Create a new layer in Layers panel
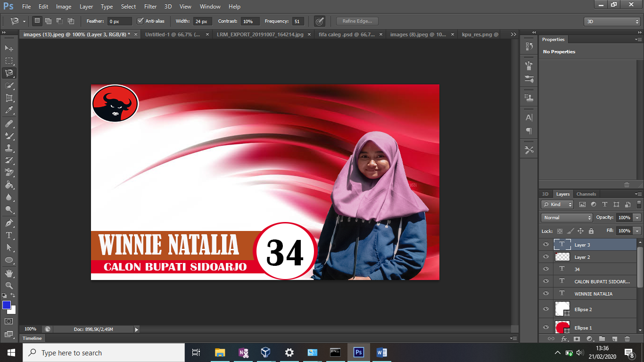Viewport: 644px width, 362px height. pyautogui.click(x=614, y=339)
